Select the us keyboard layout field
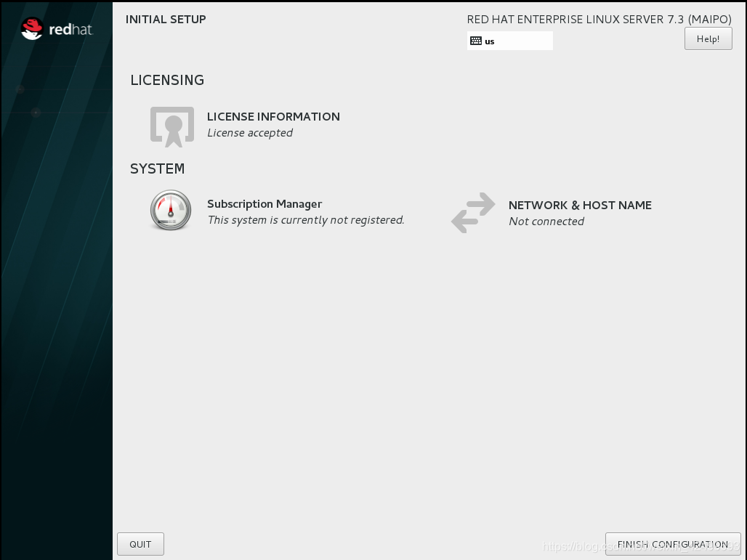Image resolution: width=747 pixels, height=560 pixels. pyautogui.click(x=510, y=41)
